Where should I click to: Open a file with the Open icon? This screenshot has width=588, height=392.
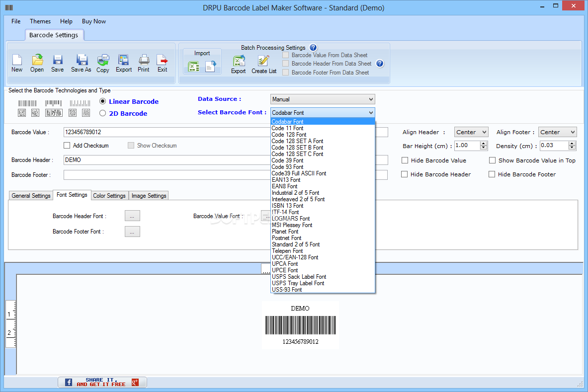(37, 60)
